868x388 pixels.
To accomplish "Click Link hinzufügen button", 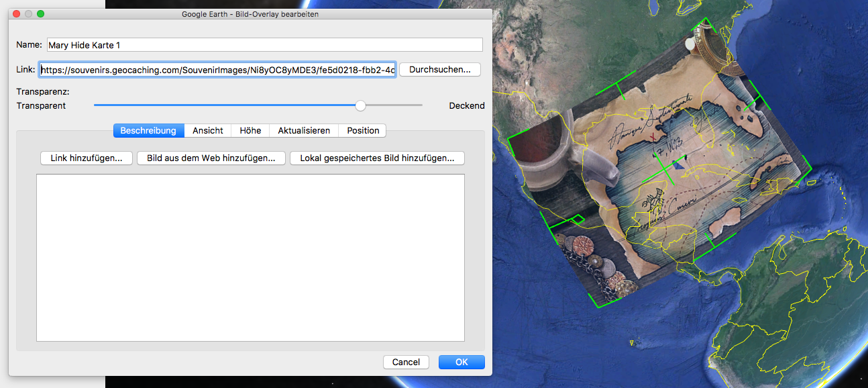I will (87, 158).
